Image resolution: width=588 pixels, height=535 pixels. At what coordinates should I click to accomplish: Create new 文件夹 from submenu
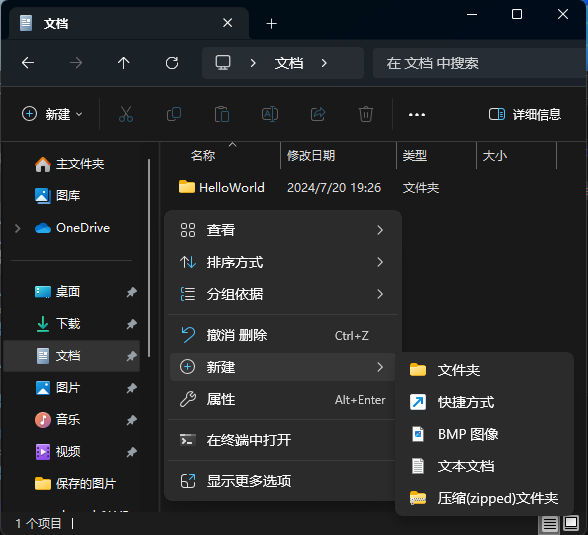484,370
